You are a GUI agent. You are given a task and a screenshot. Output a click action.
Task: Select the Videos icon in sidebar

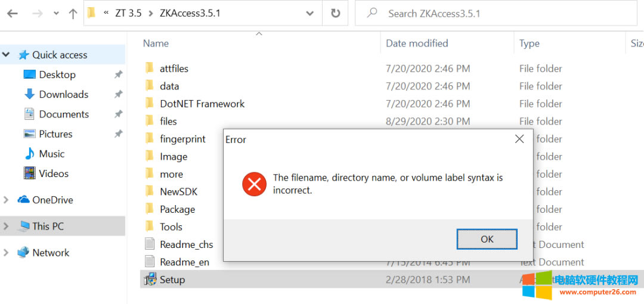30,173
